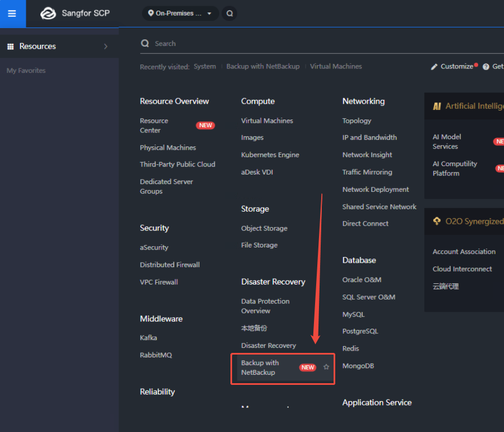Open Direct Connect
The height and width of the screenshot is (432, 504).
[x=365, y=223]
